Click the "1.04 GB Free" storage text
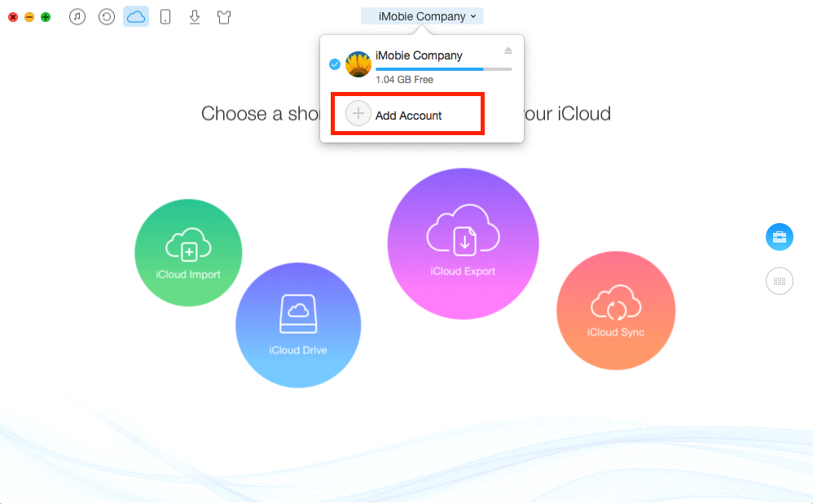813x504 pixels. (x=404, y=80)
